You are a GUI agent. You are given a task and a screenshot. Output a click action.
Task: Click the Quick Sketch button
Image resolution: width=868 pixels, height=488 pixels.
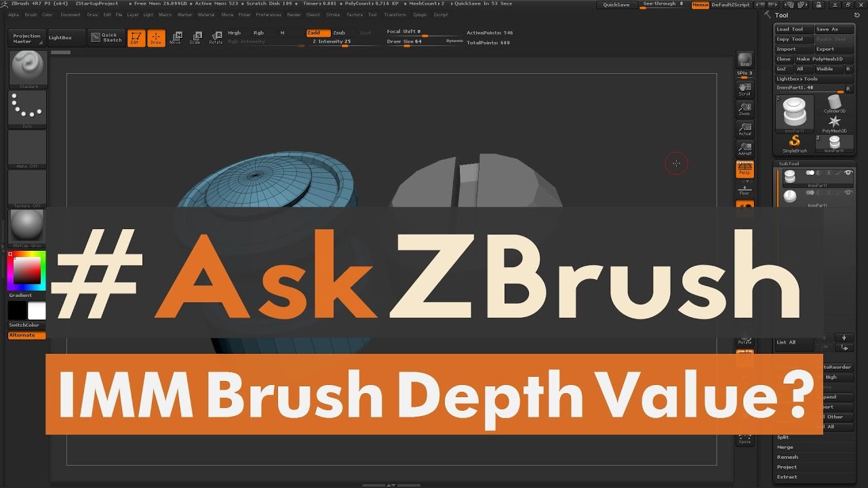[x=106, y=38]
